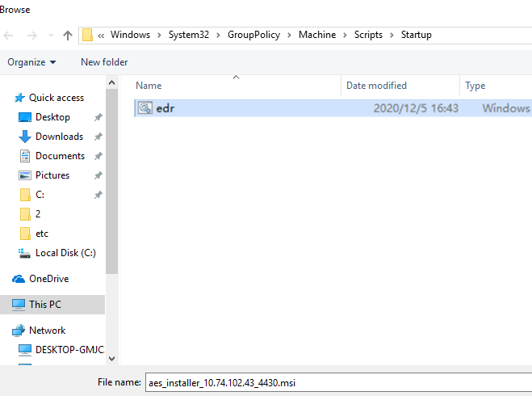Navigate to Machine in breadcrumb
The height and width of the screenshot is (396, 532).
point(317,35)
